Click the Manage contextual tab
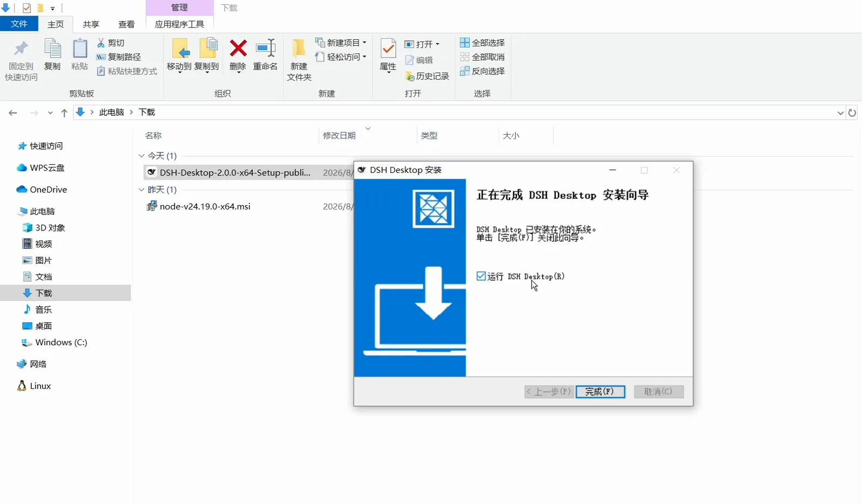Screen dimensions: 862x504 click(x=179, y=8)
